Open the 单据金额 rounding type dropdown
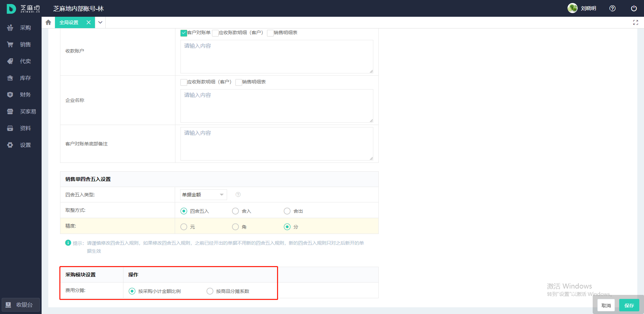The width and height of the screenshot is (644, 314). (x=204, y=195)
